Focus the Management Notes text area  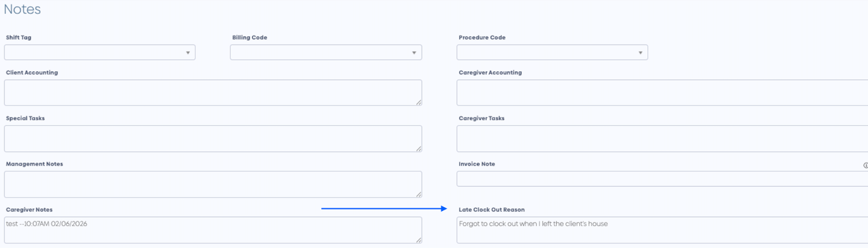(x=213, y=185)
